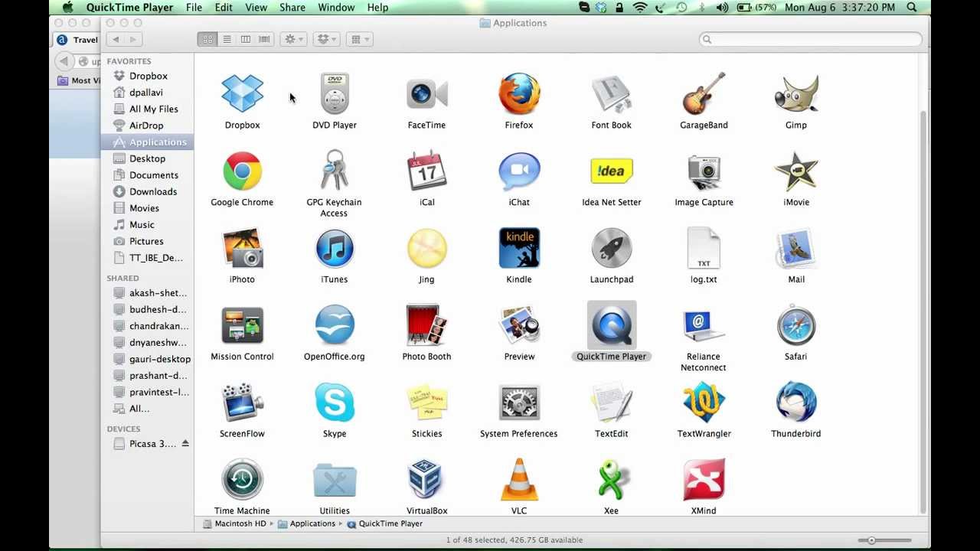Viewport: 980px width, 551px height.
Task: Open the View menu
Action: 256,7
